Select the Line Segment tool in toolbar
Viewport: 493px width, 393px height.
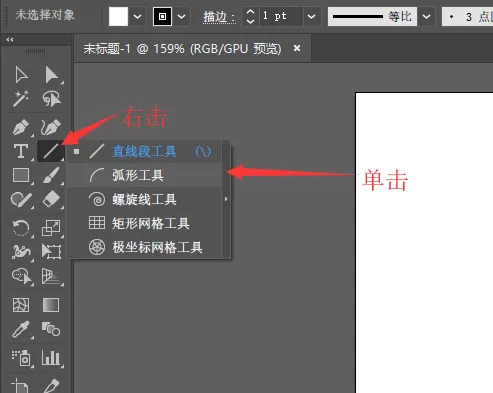coord(51,151)
